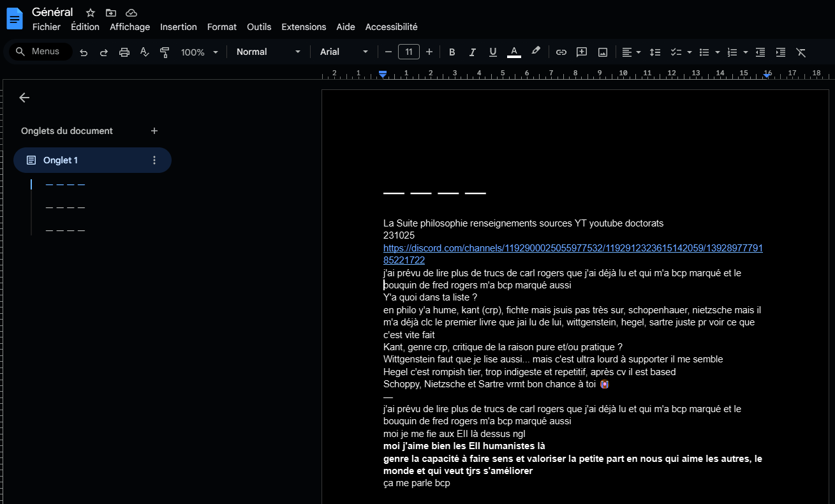Click the insert link icon
835x504 pixels.
point(561,52)
